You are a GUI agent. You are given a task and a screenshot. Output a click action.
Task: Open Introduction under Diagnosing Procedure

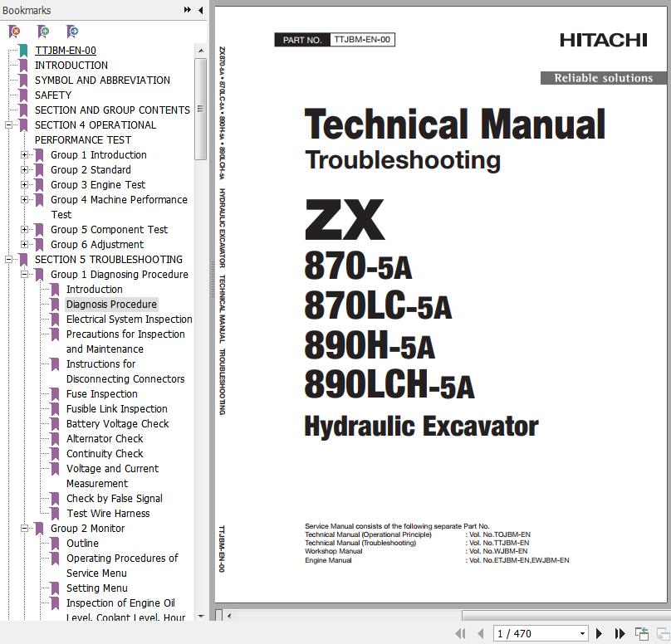[x=94, y=290]
